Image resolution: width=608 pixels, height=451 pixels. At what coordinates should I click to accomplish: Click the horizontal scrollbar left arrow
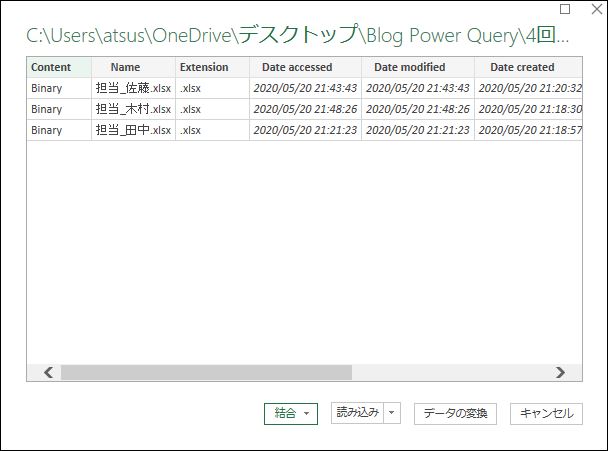click(47, 372)
